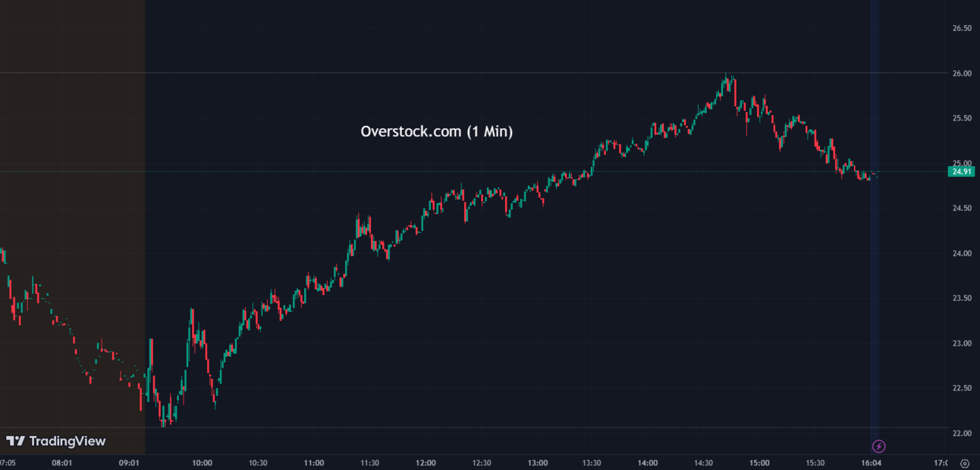Click the 26.50 price axis label
The height and width of the screenshot is (470, 980).
click(962, 28)
